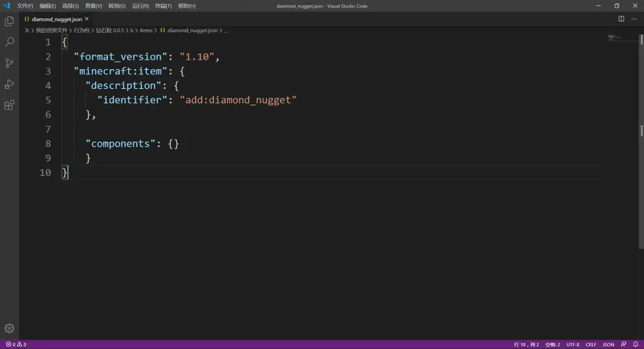Open the 帮助(H) menu
The height and width of the screenshot is (349, 644).
coord(187,5)
